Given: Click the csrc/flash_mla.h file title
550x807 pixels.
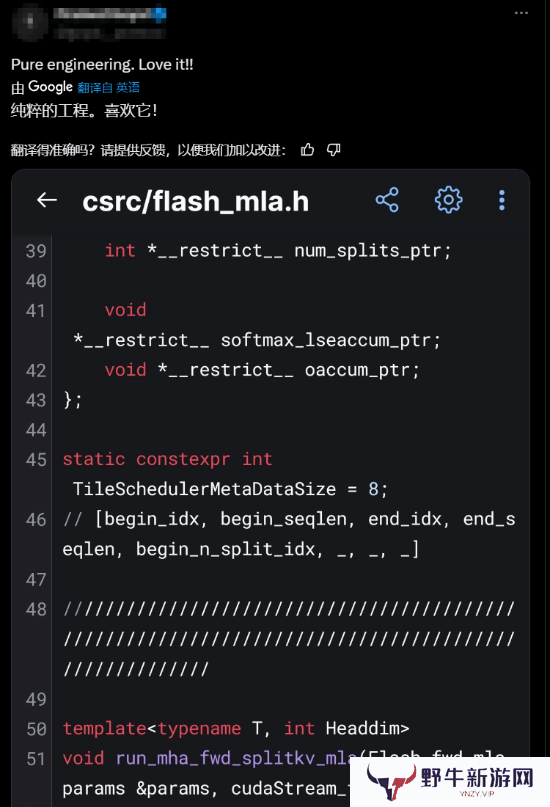Looking at the screenshot, I should coord(196,201).
